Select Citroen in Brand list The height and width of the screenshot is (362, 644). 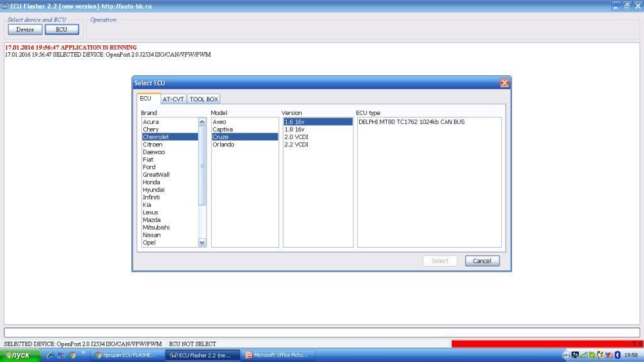coord(170,145)
